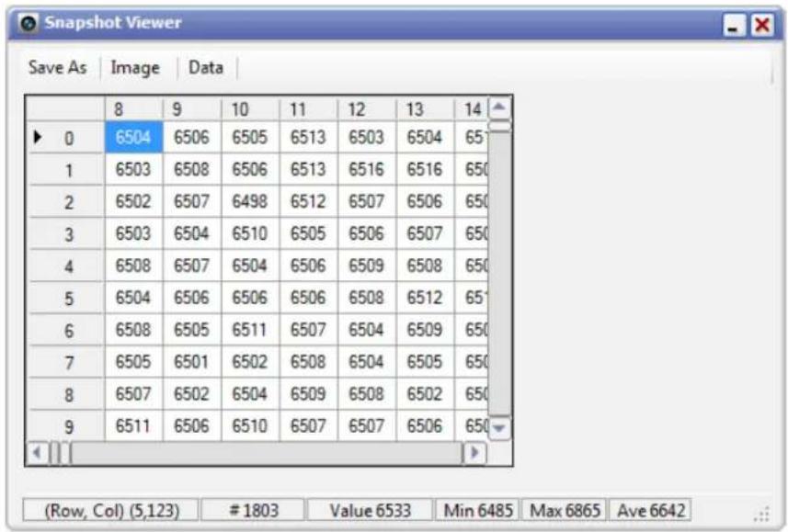Click cell 6511 in row 9
Viewport: 788px width, 532px height.
(133, 426)
